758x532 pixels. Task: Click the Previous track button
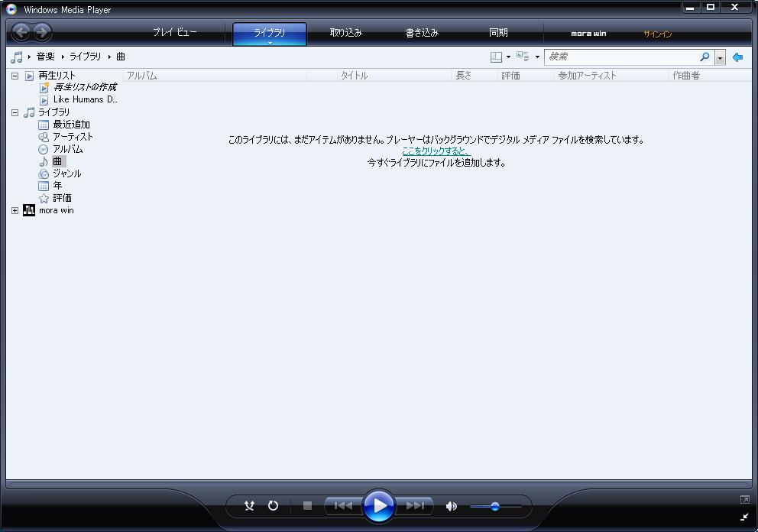[343, 506]
